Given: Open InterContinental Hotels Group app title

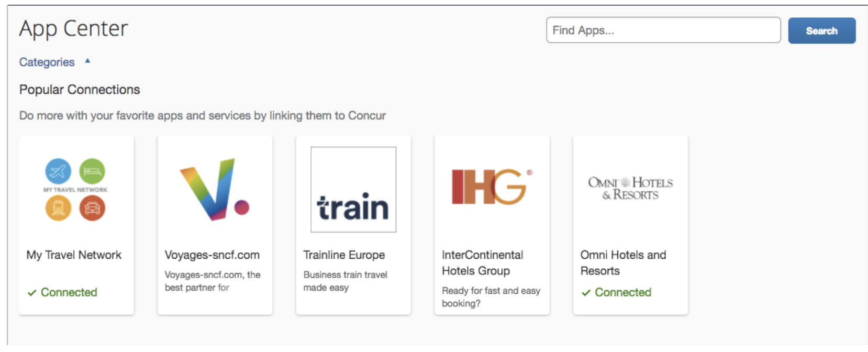Looking at the screenshot, I should click(x=482, y=263).
